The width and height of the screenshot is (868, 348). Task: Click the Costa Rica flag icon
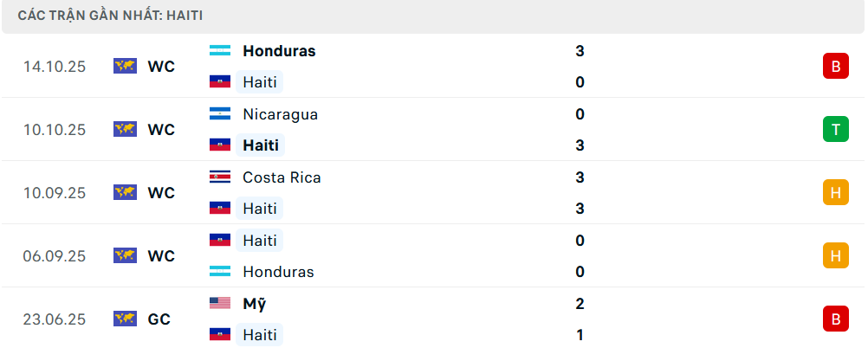point(220,177)
